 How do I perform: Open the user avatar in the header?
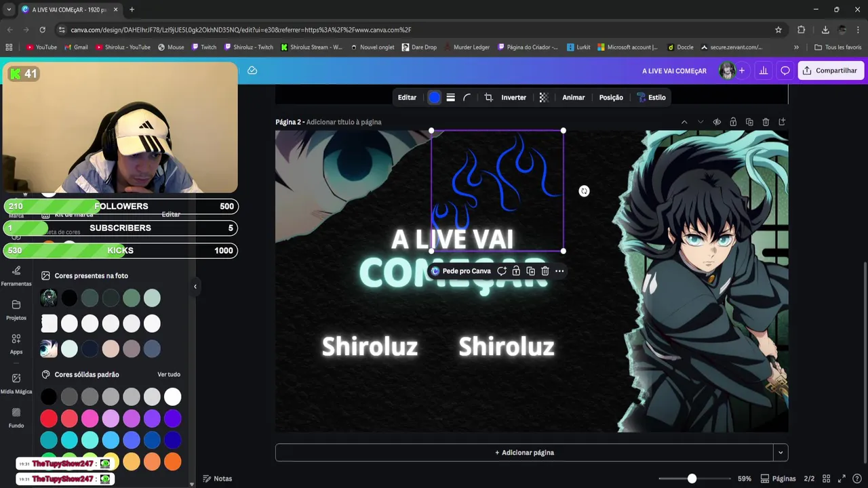727,70
